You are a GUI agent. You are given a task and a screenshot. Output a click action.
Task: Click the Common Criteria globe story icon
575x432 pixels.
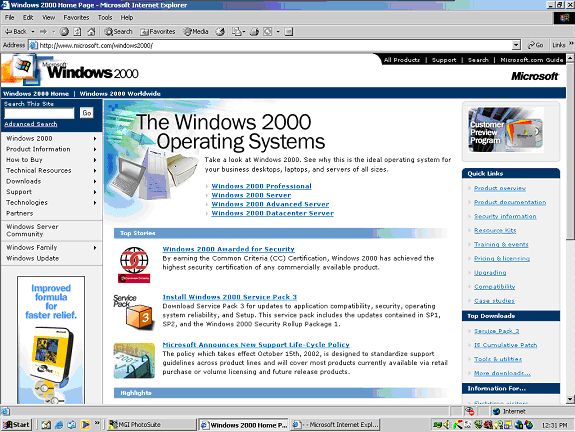[x=134, y=264]
